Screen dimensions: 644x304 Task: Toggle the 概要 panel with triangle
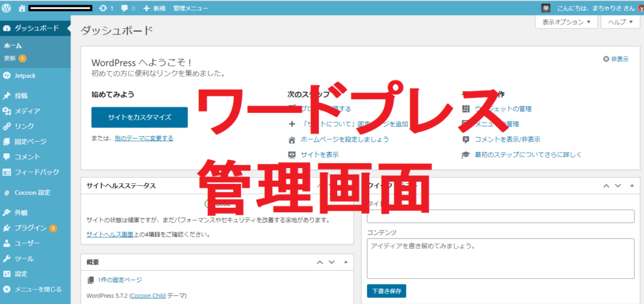pyautogui.click(x=345, y=262)
